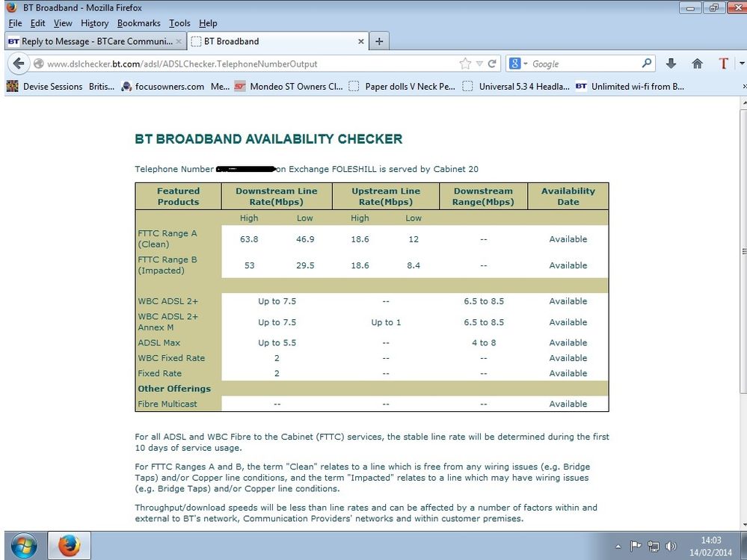Open the History menu
Screen dimensions: 747x560
point(94,23)
